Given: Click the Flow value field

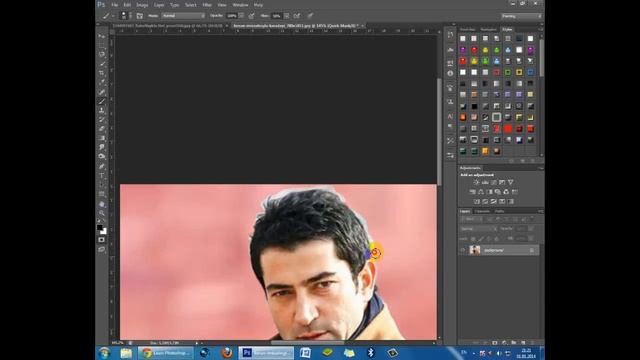Looking at the screenshot, I should click(x=276, y=16).
